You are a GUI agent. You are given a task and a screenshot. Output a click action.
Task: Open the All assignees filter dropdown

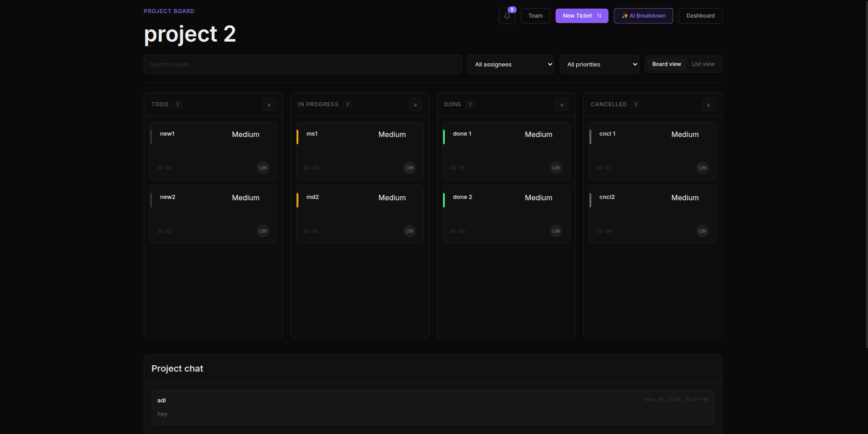pos(511,64)
